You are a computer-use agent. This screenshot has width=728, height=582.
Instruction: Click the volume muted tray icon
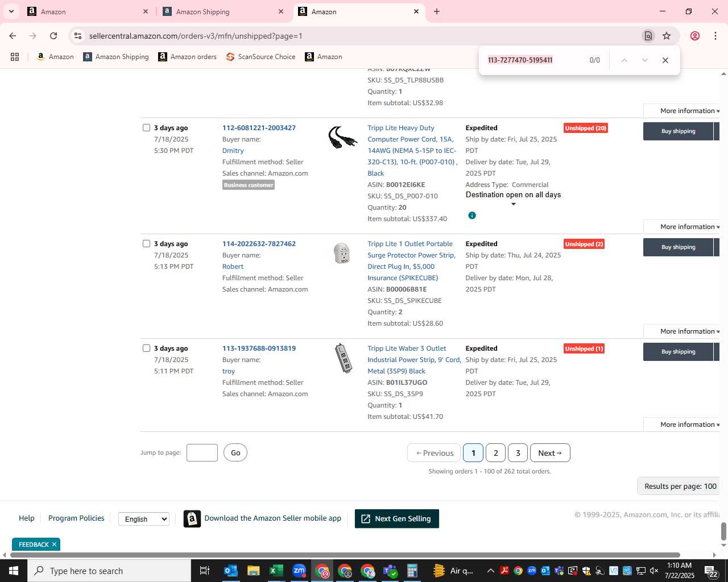(x=654, y=571)
